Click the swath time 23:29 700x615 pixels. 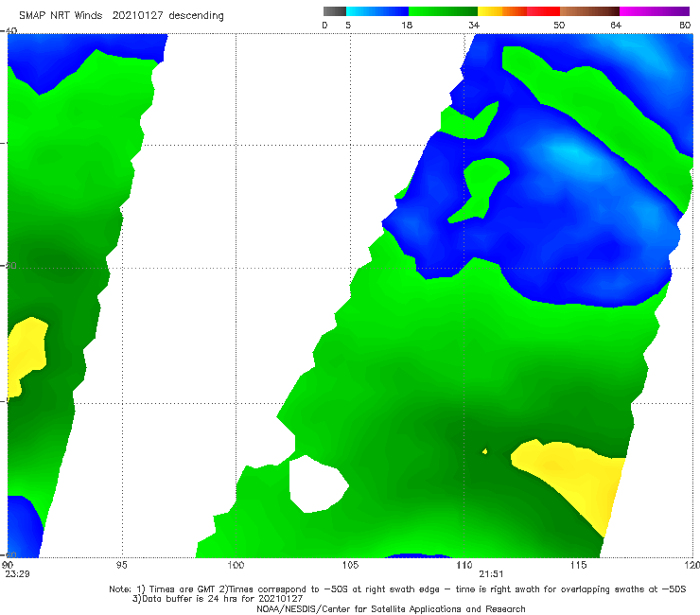tap(17, 574)
